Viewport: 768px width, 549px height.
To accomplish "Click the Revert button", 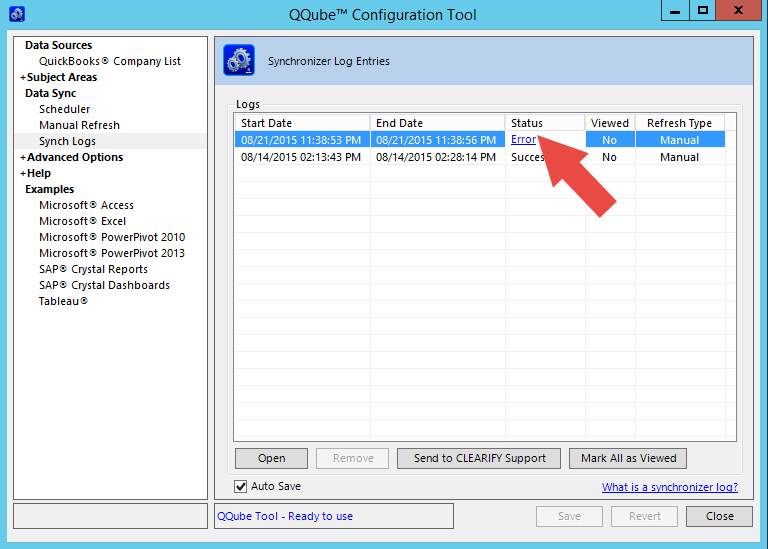I will (645, 516).
